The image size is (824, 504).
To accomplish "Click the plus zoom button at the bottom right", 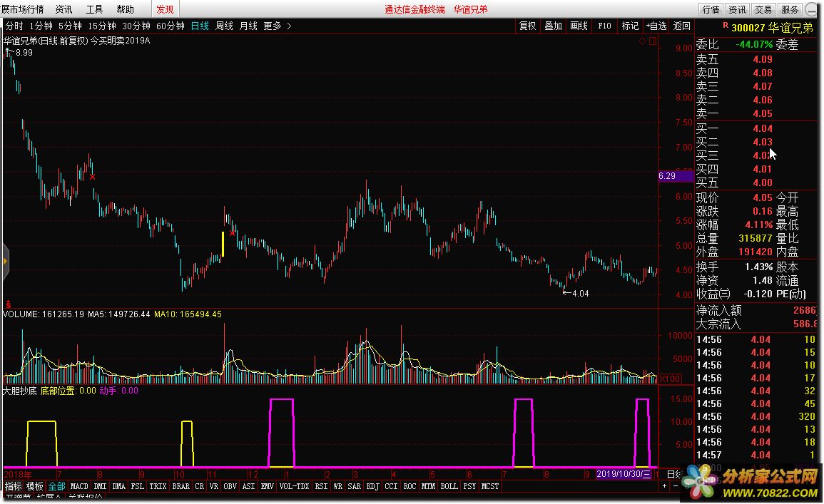I will 664,486.
